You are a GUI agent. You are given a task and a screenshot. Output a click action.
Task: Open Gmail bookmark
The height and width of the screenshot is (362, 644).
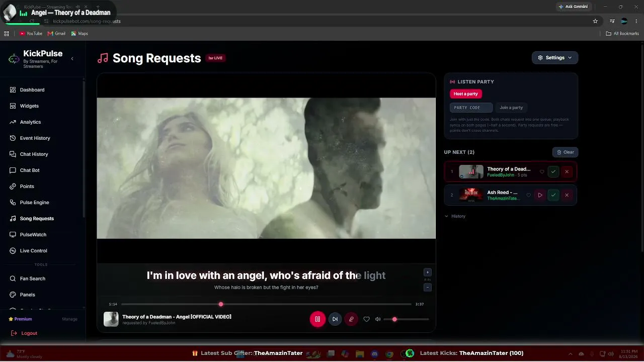[56, 34]
